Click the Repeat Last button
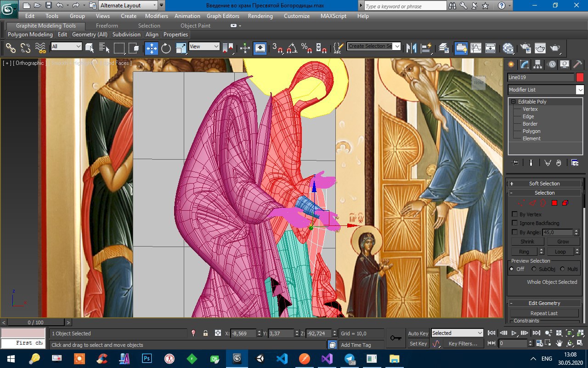588x368 pixels. click(544, 313)
